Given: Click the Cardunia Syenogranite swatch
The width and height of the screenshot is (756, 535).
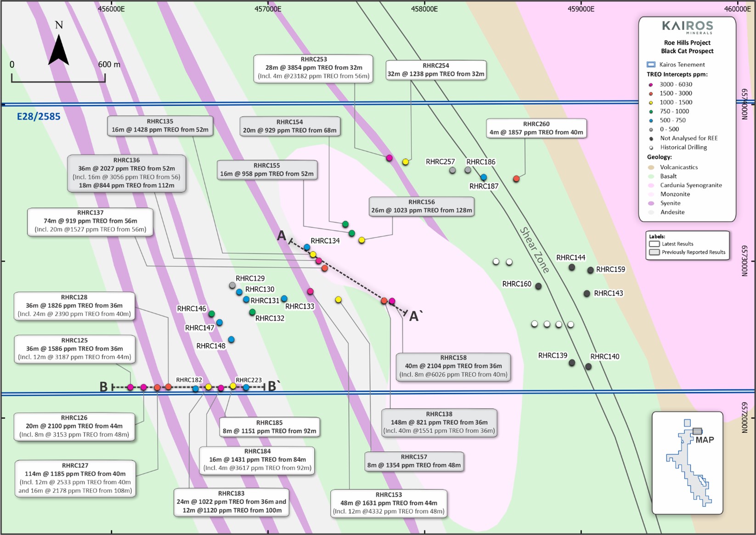Looking at the screenshot, I should pyautogui.click(x=651, y=185).
